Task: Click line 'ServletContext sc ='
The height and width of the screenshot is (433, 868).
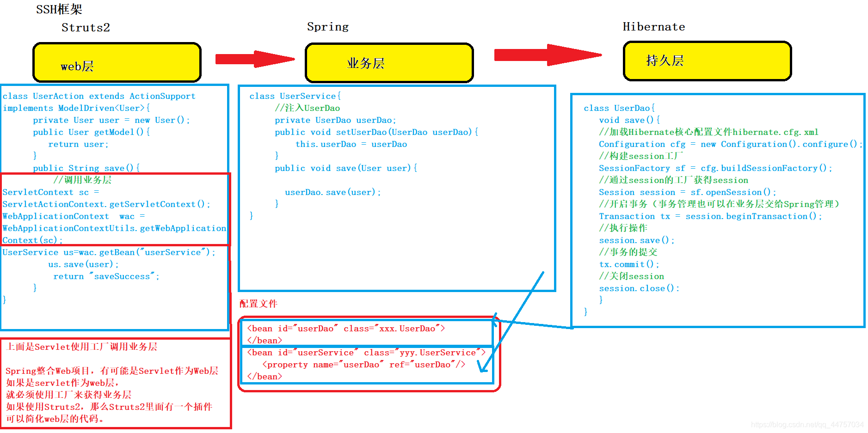Action: [51, 192]
